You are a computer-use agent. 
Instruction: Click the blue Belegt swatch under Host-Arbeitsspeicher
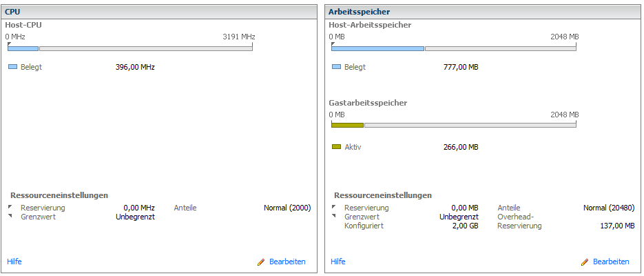pyautogui.click(x=336, y=67)
